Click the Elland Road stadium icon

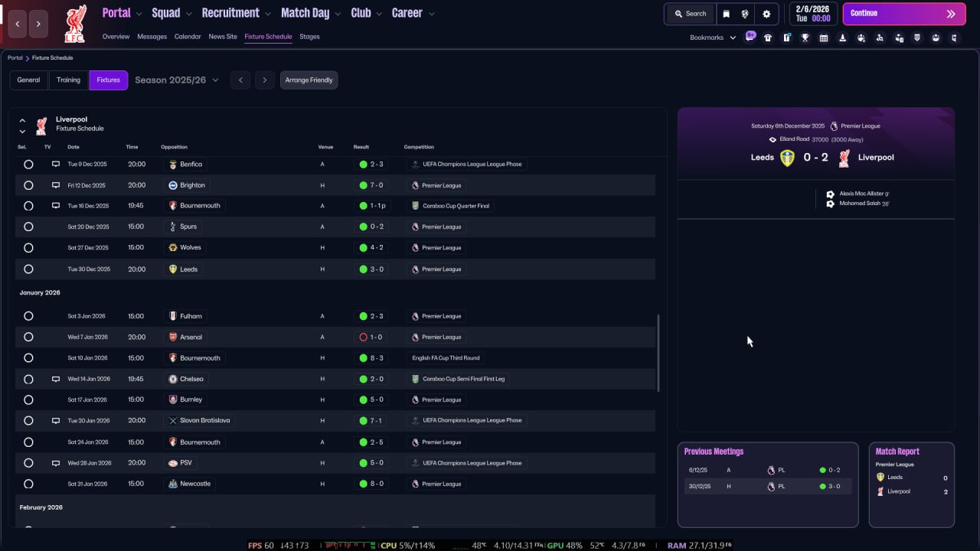[x=773, y=139]
